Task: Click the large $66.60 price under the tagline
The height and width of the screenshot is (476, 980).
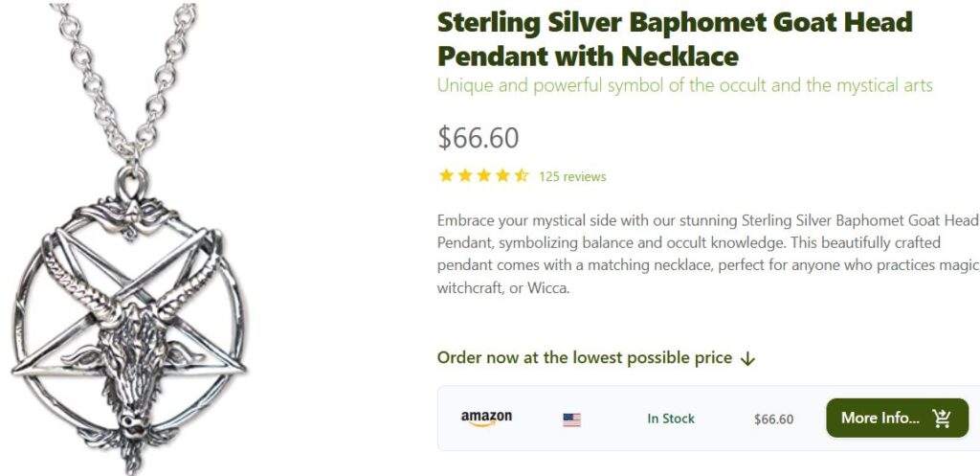Action: click(478, 138)
